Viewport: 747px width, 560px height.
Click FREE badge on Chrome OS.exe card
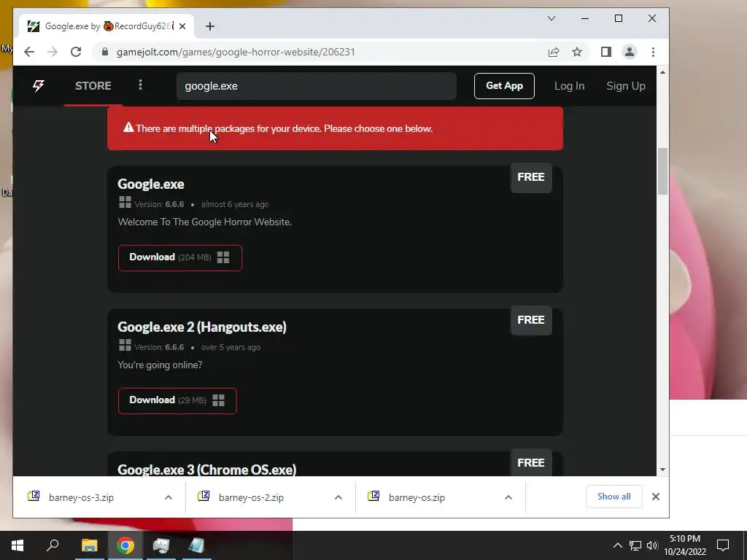[x=531, y=462]
